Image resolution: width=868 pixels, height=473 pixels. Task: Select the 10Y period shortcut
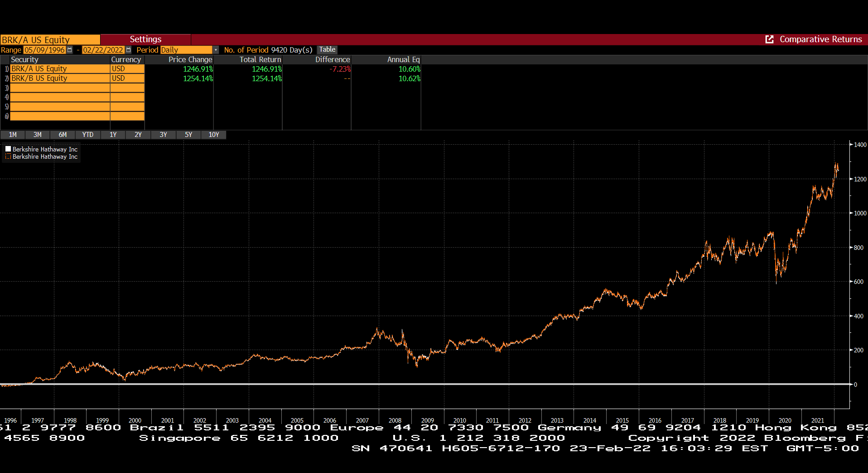coord(213,135)
